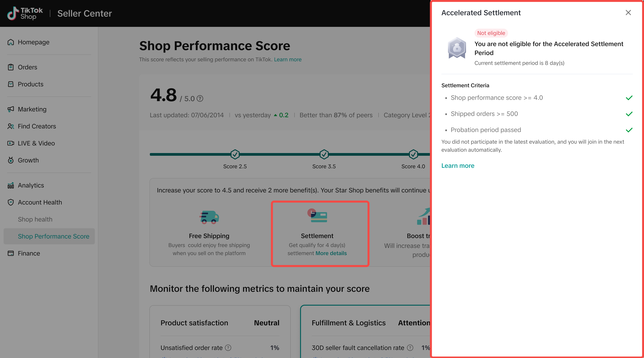Click the TikTok Shop logo
This screenshot has height=358, width=644.
click(x=25, y=13)
